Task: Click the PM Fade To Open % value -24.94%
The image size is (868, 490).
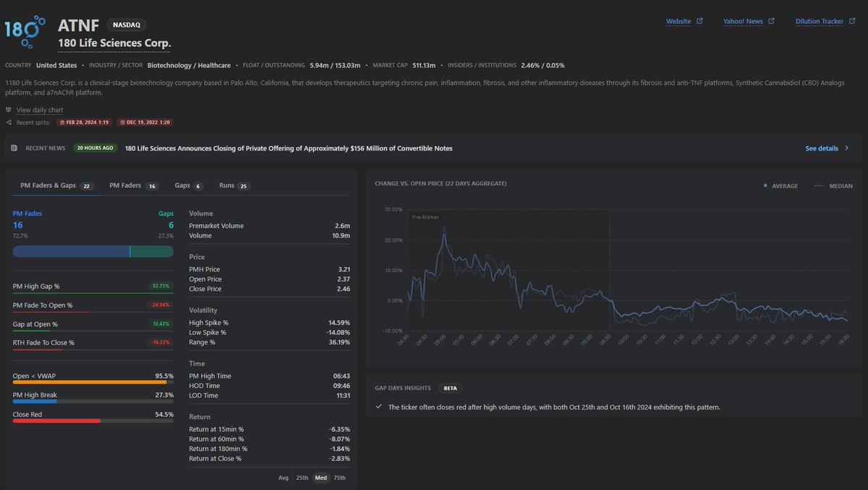Action: pyautogui.click(x=161, y=305)
